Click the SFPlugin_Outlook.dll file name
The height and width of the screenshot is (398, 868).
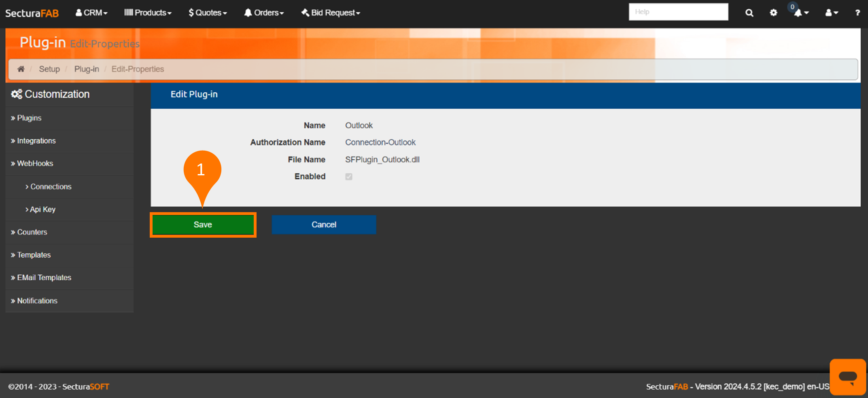(x=382, y=160)
